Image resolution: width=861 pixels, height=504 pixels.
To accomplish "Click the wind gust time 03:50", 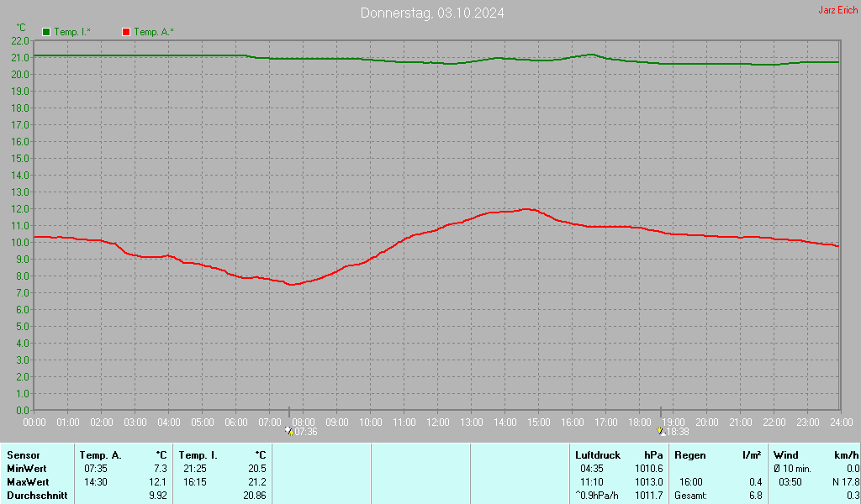I will [x=790, y=482].
